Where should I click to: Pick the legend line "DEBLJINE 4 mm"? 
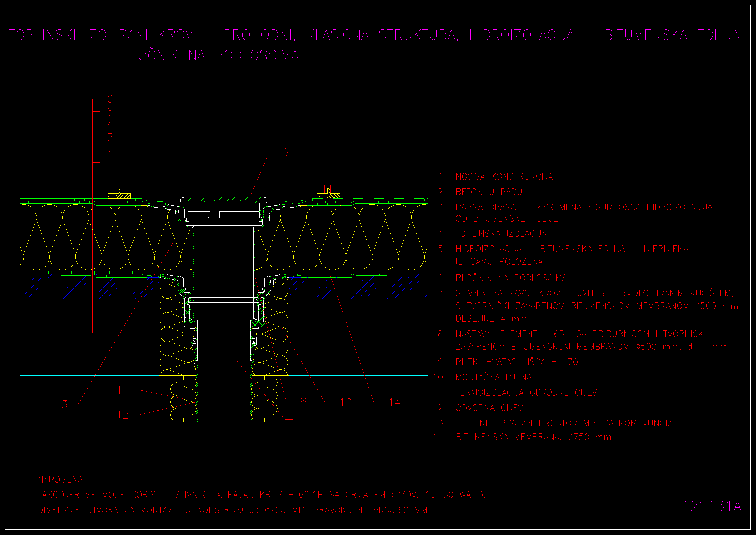[x=492, y=319]
